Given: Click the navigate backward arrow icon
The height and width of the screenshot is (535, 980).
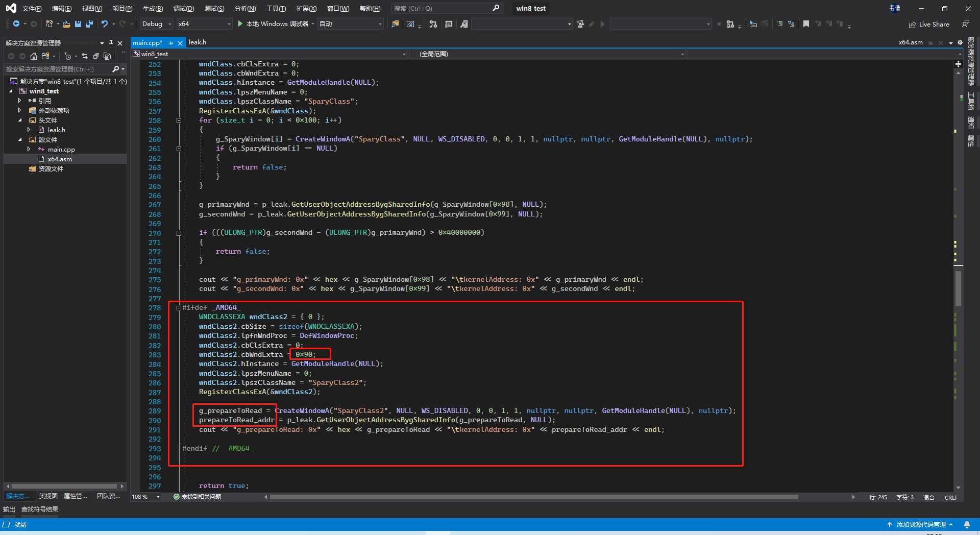Looking at the screenshot, I should (16, 24).
